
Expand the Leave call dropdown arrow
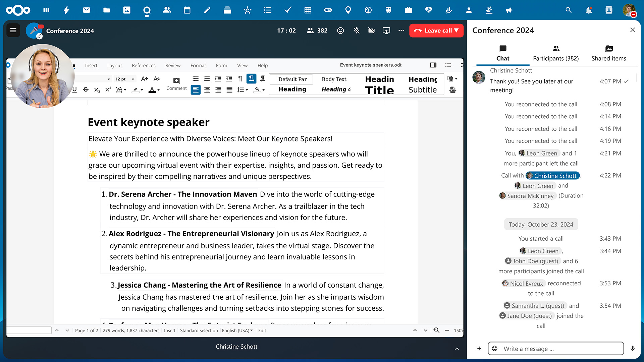tap(457, 31)
